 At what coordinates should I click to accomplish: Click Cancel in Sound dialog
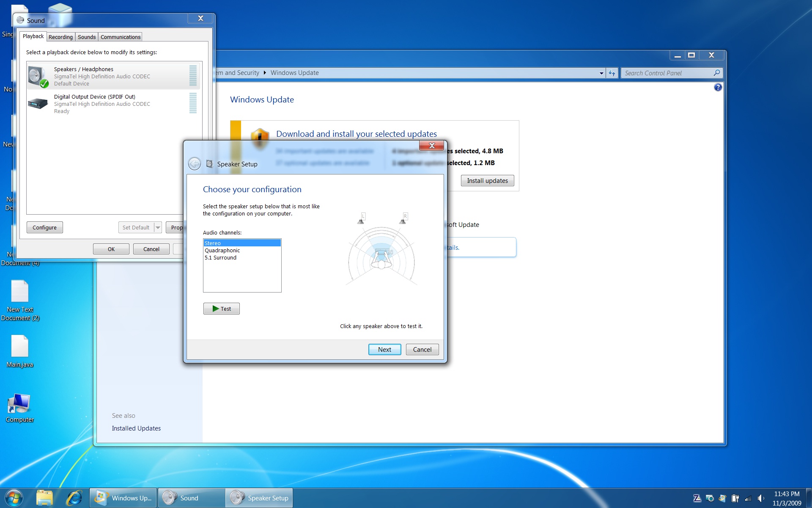point(151,249)
